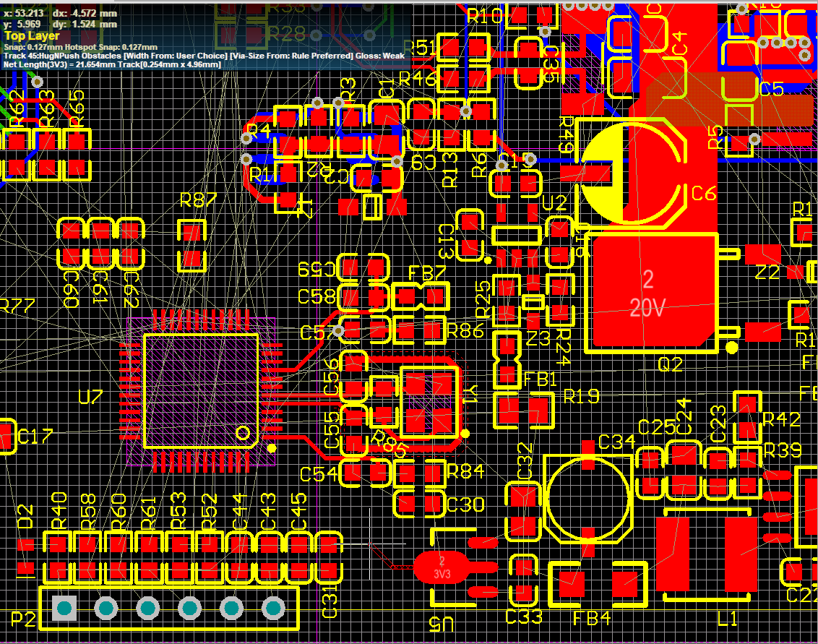The image size is (818, 644).
Task: Select the C5 designator label
Action: (772, 89)
